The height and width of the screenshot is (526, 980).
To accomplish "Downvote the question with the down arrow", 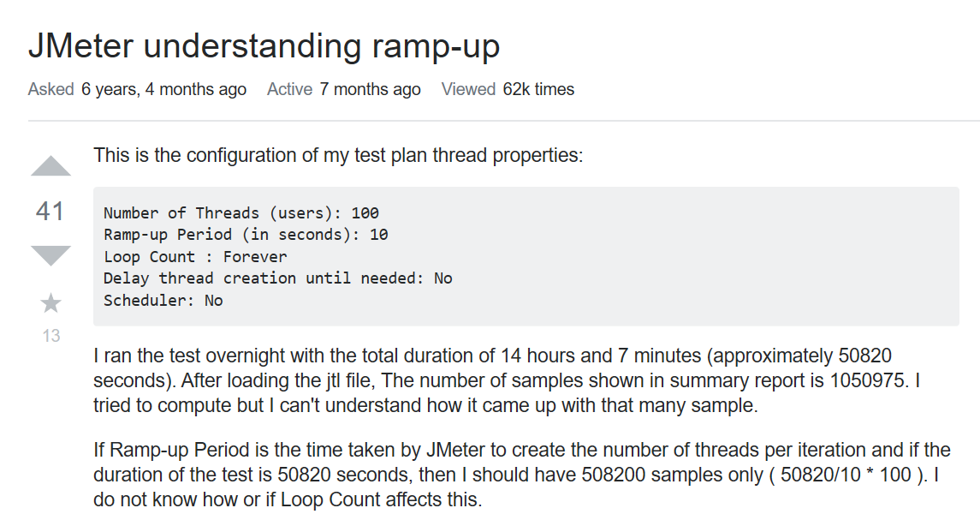I will tap(50, 255).
